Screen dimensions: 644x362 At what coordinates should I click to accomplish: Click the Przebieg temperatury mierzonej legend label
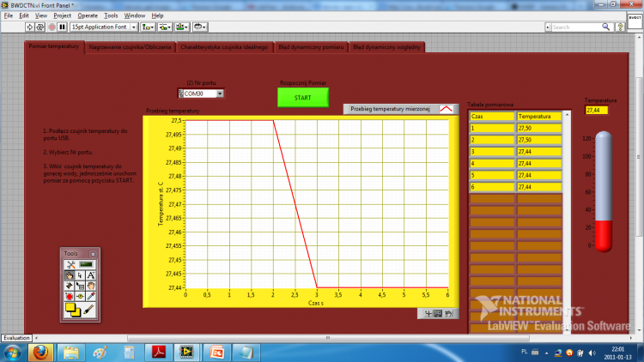click(x=390, y=109)
